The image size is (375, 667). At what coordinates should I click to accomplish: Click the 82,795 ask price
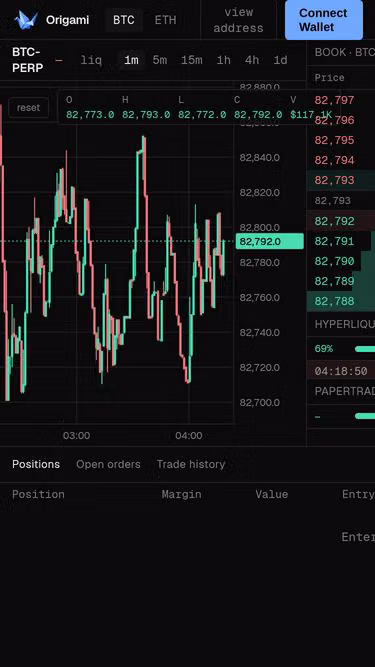(335, 140)
